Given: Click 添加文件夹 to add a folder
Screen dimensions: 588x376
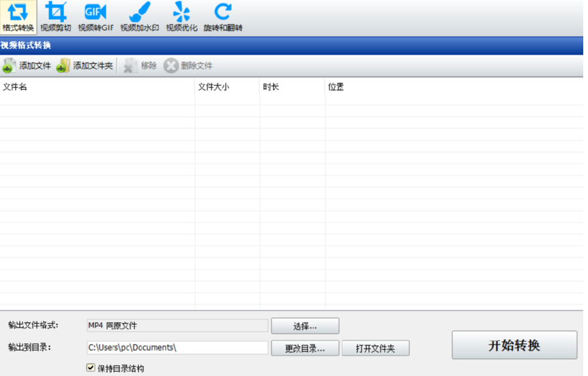Looking at the screenshot, I should pyautogui.click(x=85, y=66).
